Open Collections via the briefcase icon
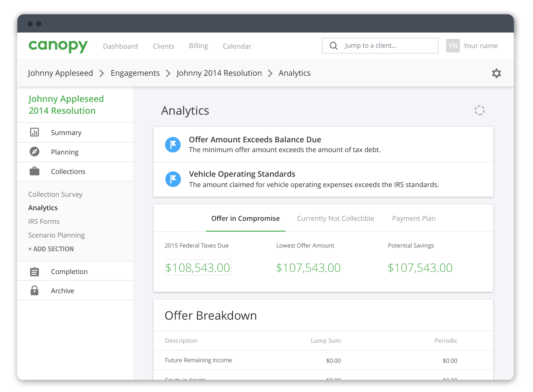This screenshot has width=533, height=392. 34,171
